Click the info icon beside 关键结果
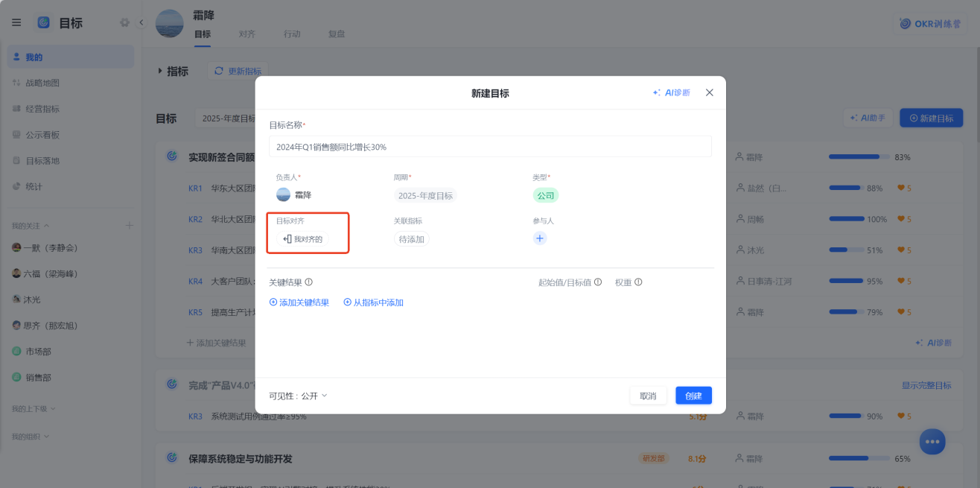The width and height of the screenshot is (980, 488). (x=308, y=282)
